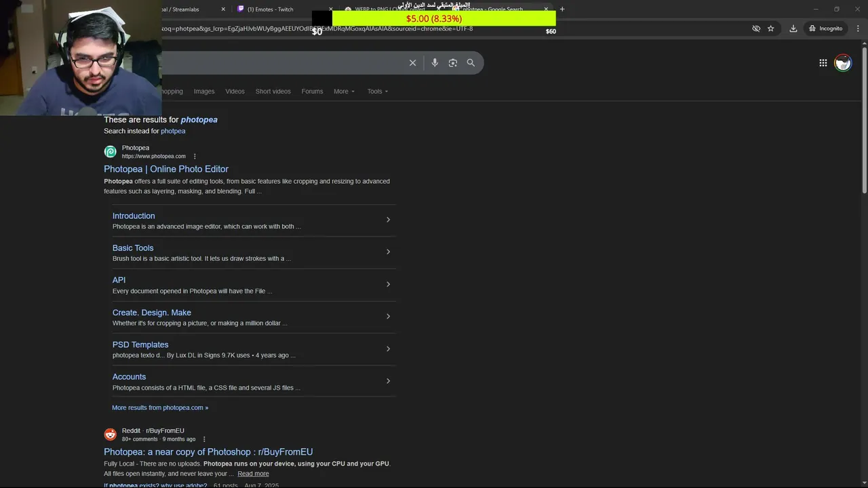868x488 pixels.
Task: Open the Basic Tools link
Action: pyautogui.click(x=133, y=248)
